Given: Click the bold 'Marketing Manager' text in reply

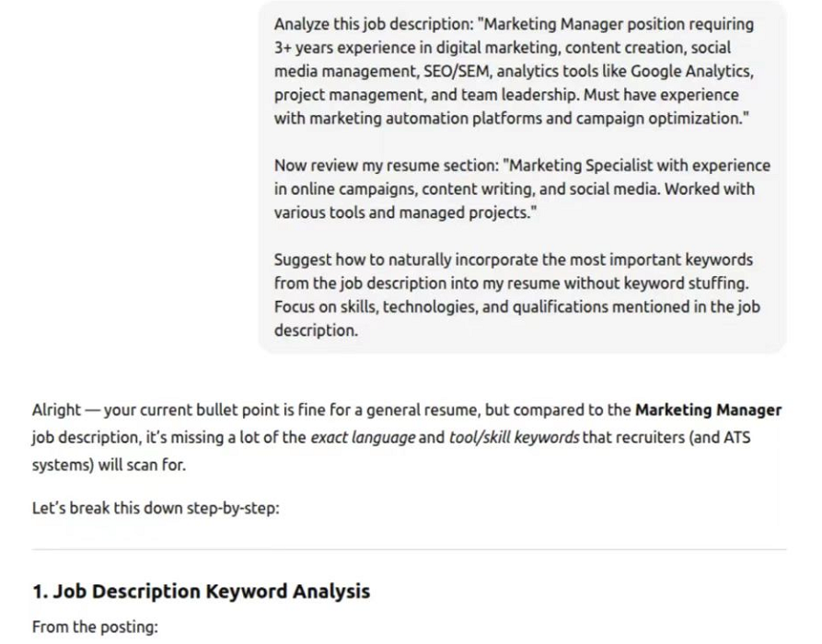Looking at the screenshot, I should (x=708, y=409).
